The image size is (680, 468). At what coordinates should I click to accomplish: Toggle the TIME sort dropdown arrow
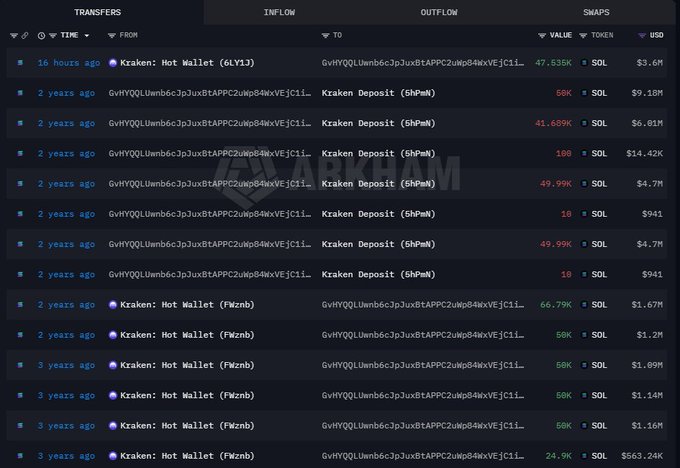click(x=87, y=36)
